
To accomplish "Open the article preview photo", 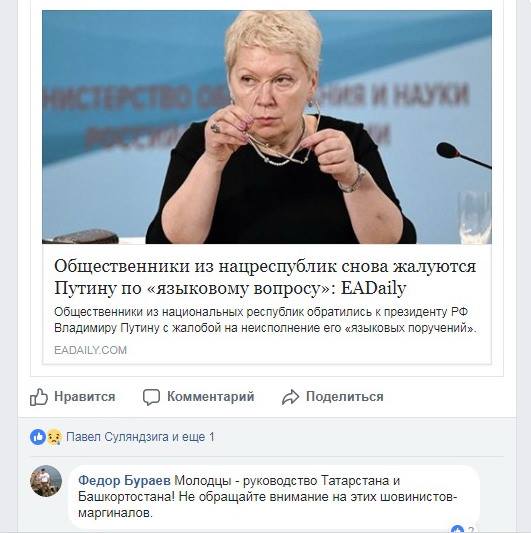I will pyautogui.click(x=267, y=127).
